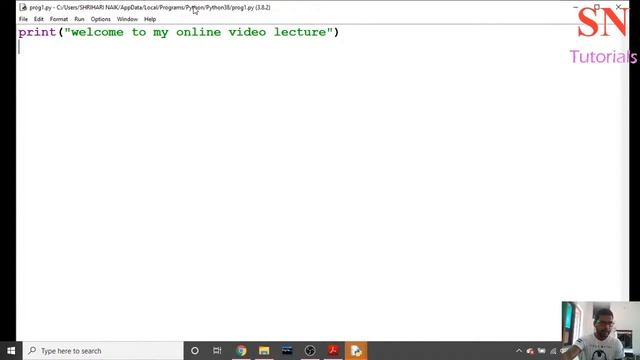Click the string text "welcome to my online video lecture"
Viewport: 640px width, 360px height.
pos(199,32)
